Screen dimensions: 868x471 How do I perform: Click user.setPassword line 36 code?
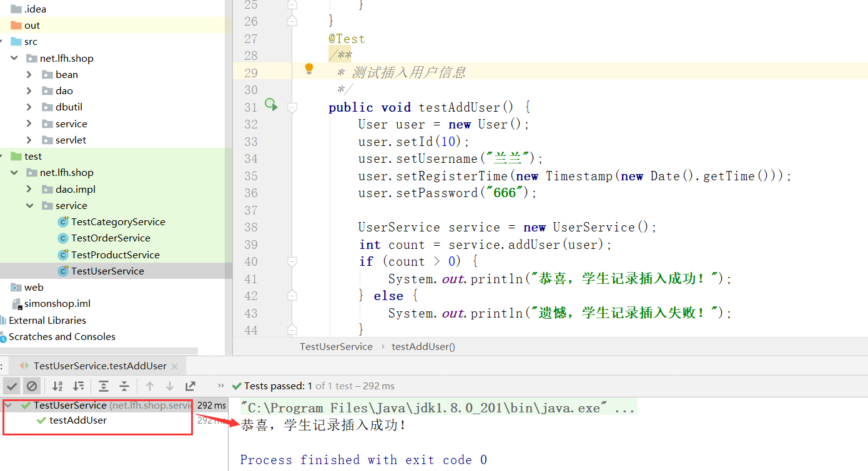tap(448, 193)
